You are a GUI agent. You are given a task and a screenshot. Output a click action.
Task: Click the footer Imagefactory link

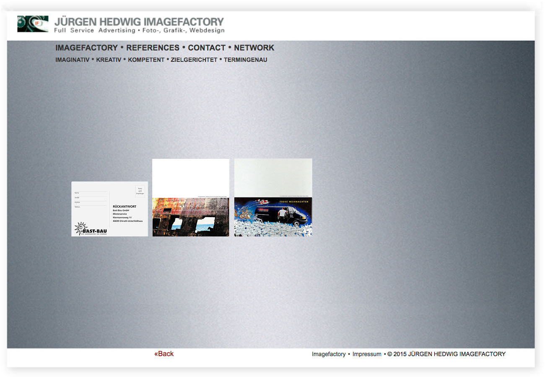click(329, 354)
